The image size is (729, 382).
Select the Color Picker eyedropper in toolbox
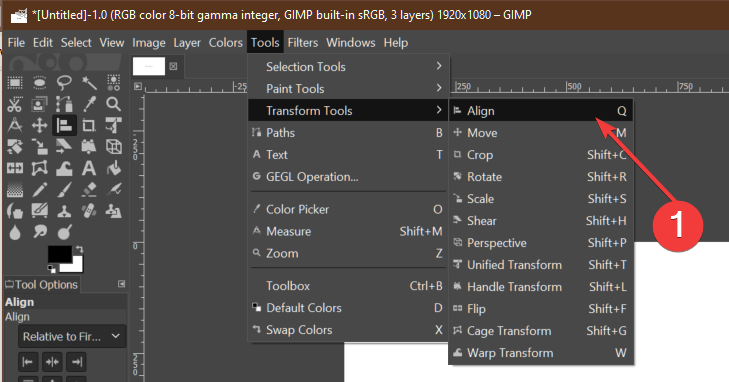click(x=89, y=104)
